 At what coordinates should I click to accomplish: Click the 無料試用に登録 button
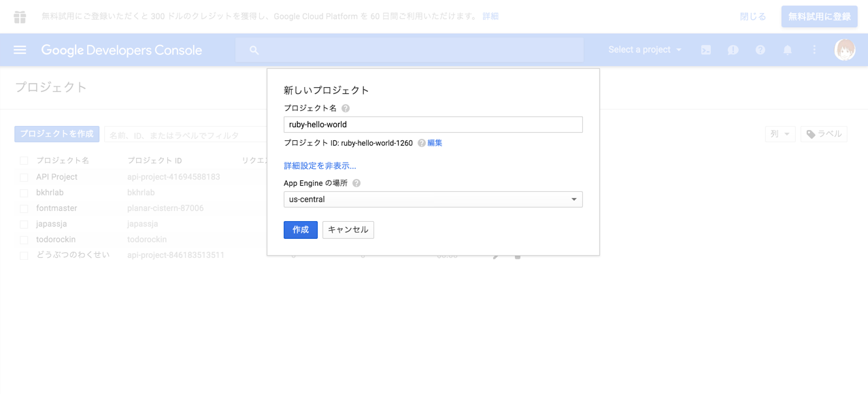tap(819, 16)
